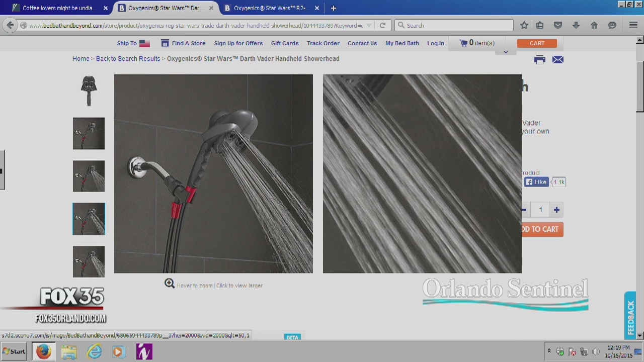The image size is (644, 362).
Task: Click the shopping cart icon with 0 item(s)
Action: pyautogui.click(x=463, y=43)
